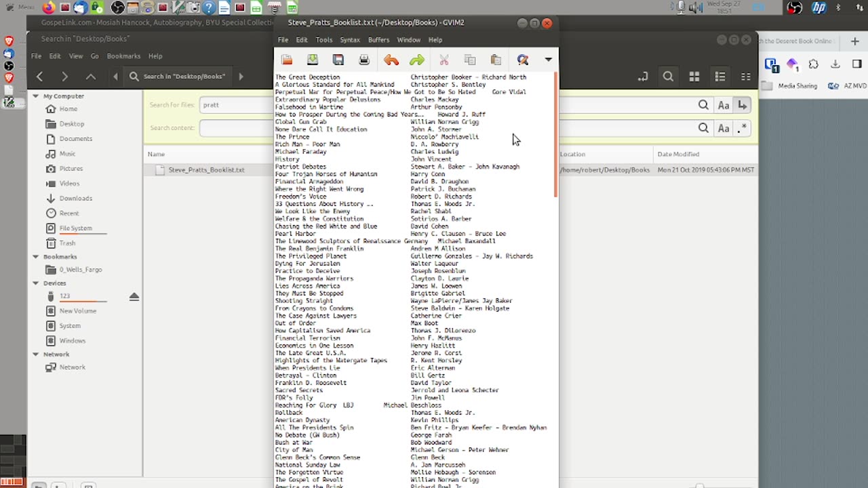Image resolution: width=868 pixels, height=488 pixels.
Task: Open the 0_Wells_Fargo bookmark
Action: click(80, 270)
